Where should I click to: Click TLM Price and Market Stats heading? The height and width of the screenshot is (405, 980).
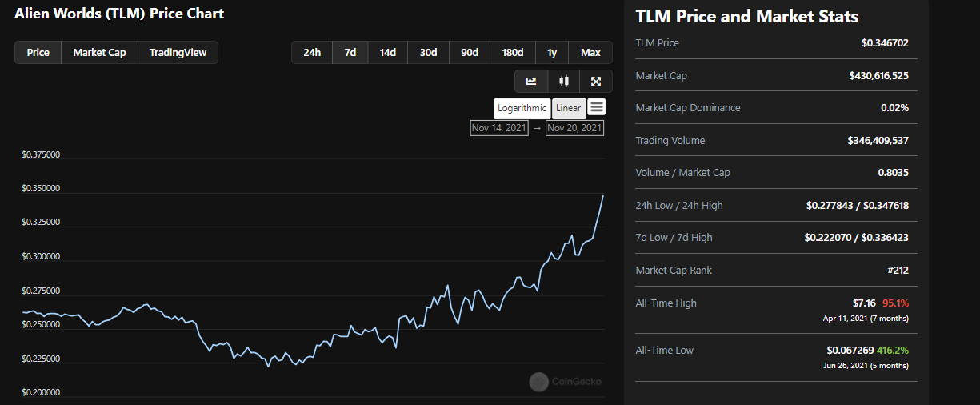tap(747, 17)
